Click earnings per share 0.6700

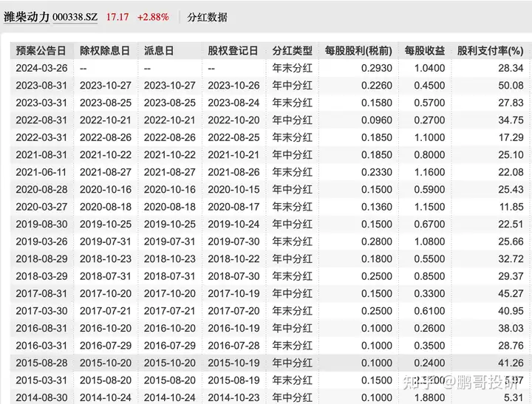click(x=429, y=225)
